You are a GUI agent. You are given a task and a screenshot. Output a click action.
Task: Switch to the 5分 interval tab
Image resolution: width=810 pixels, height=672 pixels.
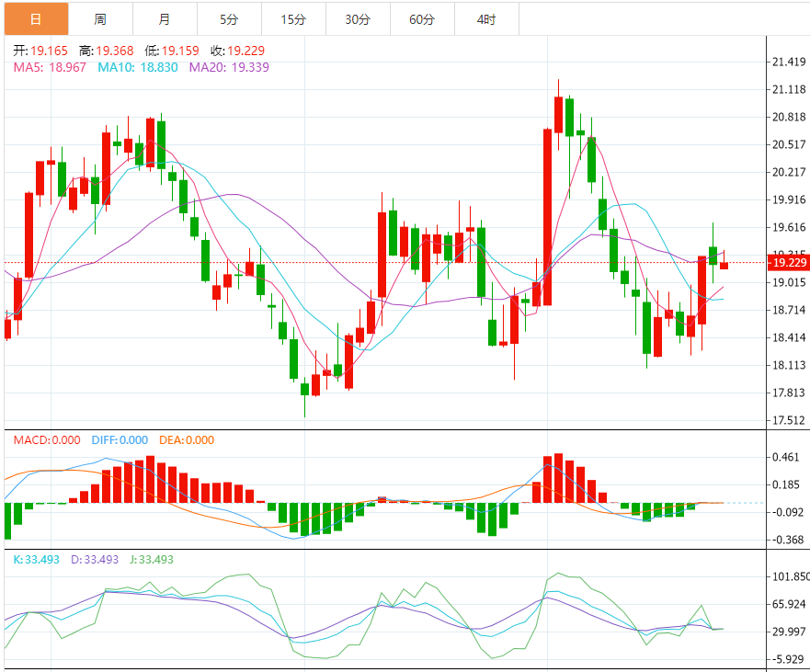pyautogui.click(x=228, y=18)
